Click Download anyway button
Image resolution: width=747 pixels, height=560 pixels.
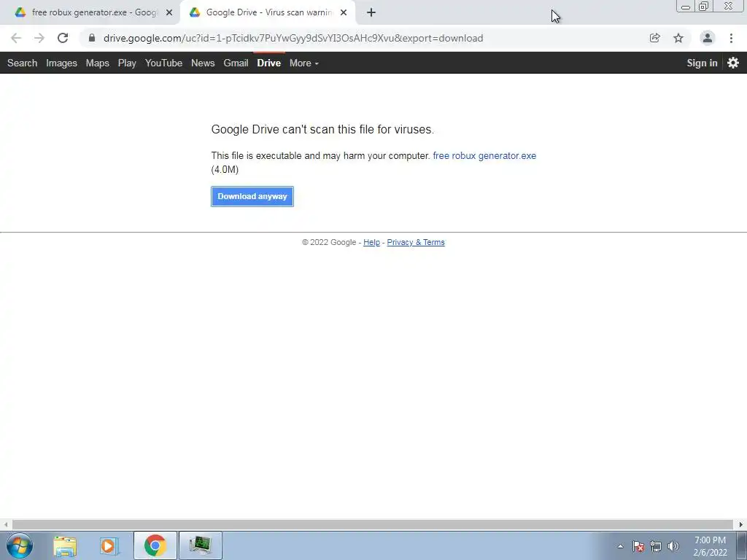point(252,196)
